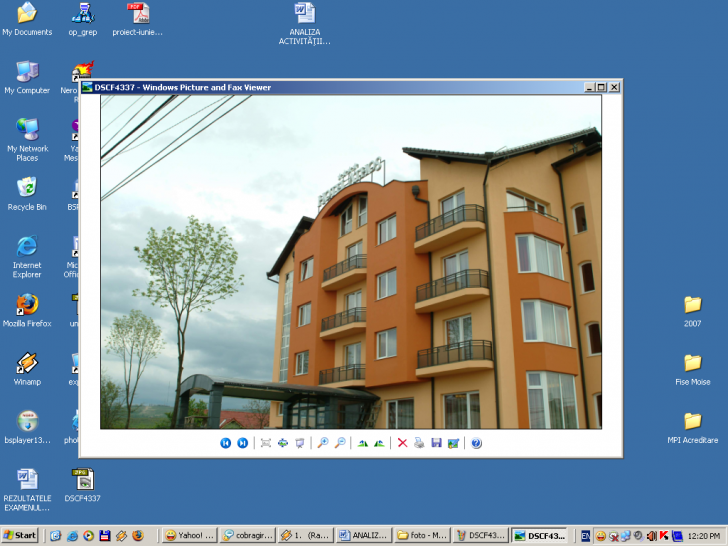728x546 pixels.
Task: Switch to cobragir chat taskbar button
Action: pos(247,535)
